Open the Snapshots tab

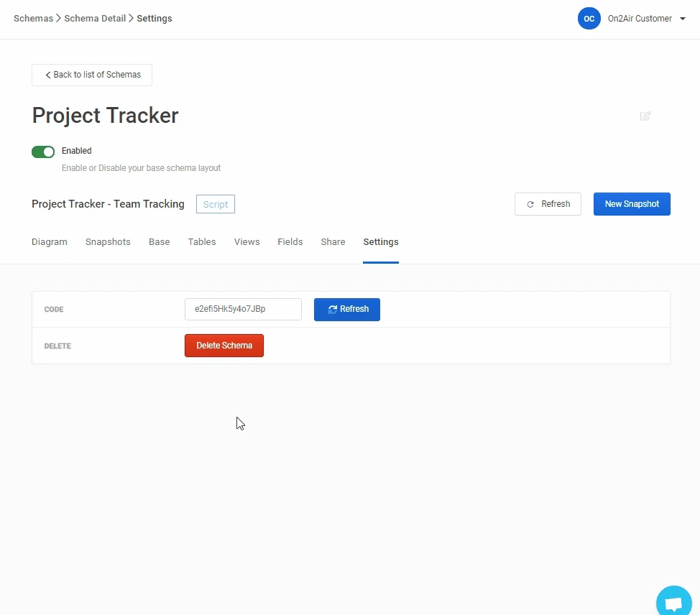(108, 242)
